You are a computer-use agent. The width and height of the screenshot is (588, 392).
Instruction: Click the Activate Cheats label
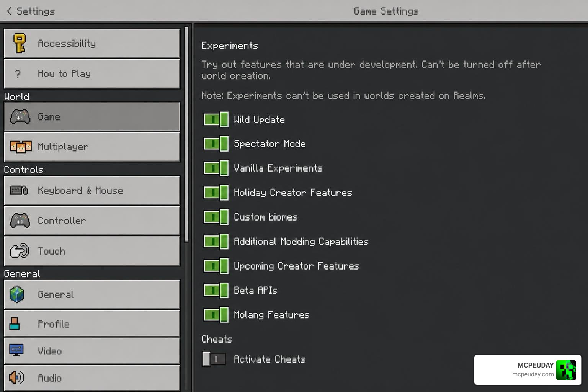[x=270, y=359]
